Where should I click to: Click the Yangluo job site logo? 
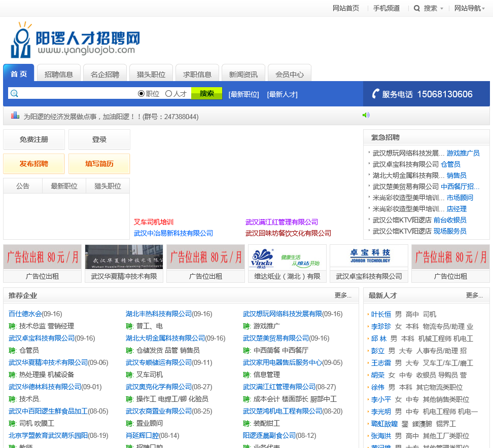(x=75, y=40)
